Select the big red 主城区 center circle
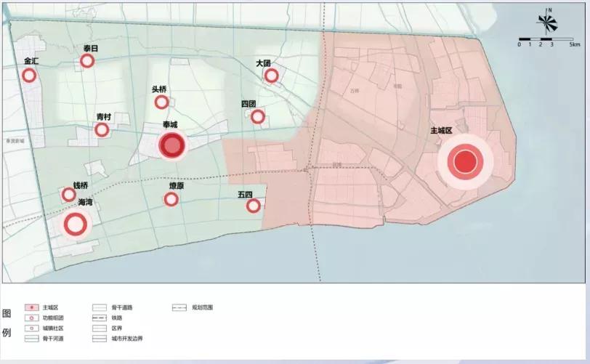The width and height of the screenshot is (590, 364). [465, 161]
